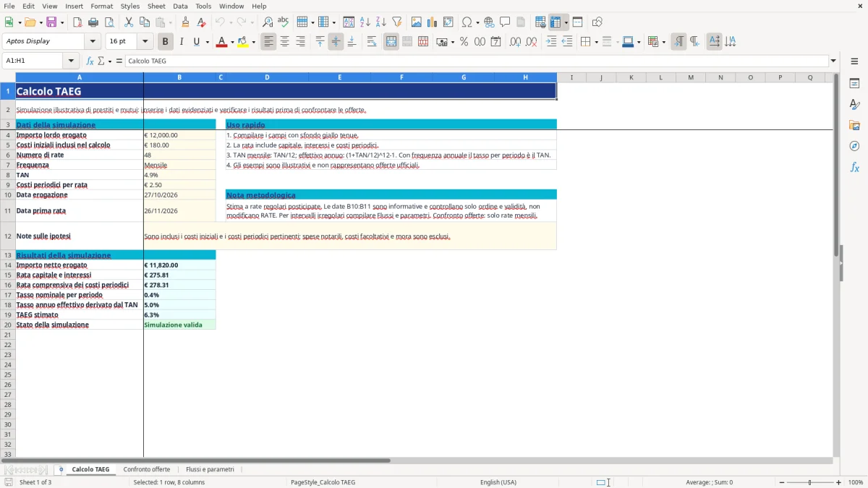
Task: Sort descending with the Z-A icon
Action: pyautogui.click(x=380, y=22)
